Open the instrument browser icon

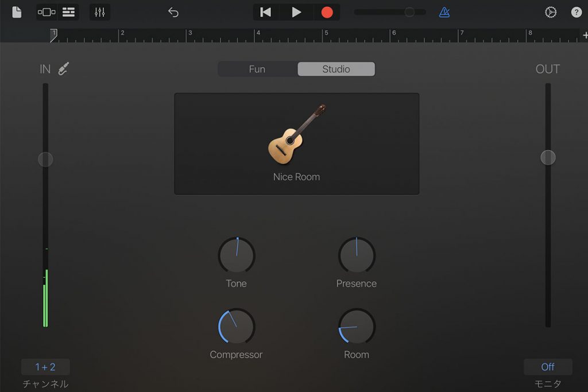[x=47, y=13]
